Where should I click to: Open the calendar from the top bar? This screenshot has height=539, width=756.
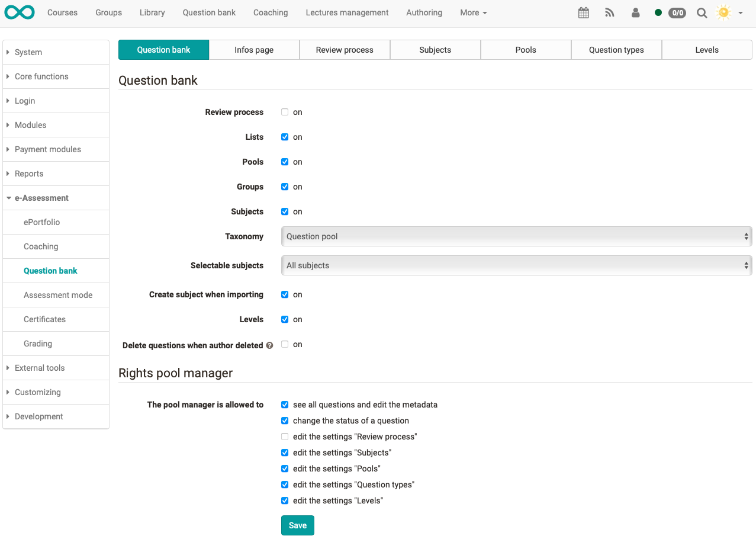tap(583, 12)
